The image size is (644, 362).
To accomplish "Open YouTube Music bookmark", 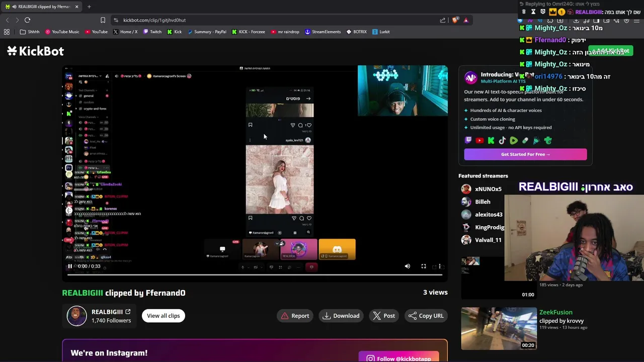I will point(62,32).
